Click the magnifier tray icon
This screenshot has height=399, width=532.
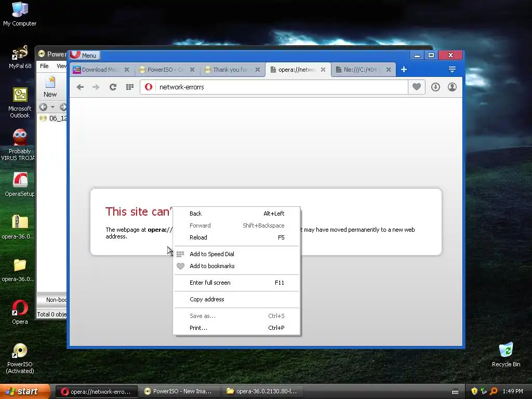click(x=494, y=391)
